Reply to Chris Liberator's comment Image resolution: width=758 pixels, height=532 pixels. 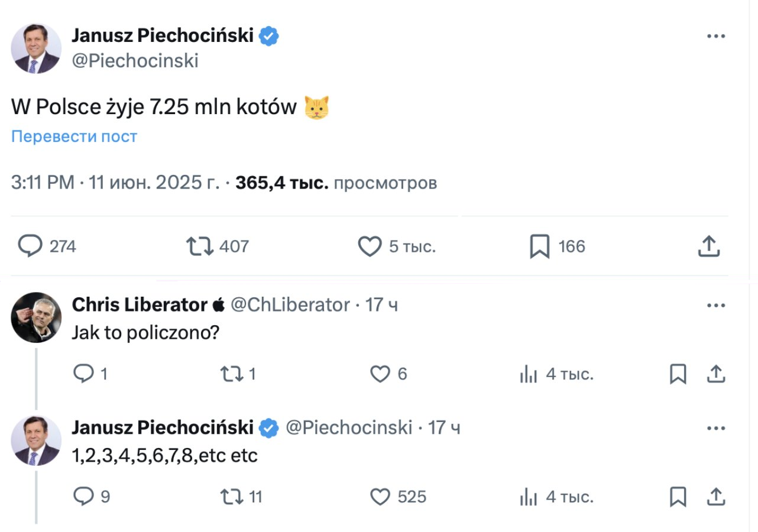[x=84, y=374]
